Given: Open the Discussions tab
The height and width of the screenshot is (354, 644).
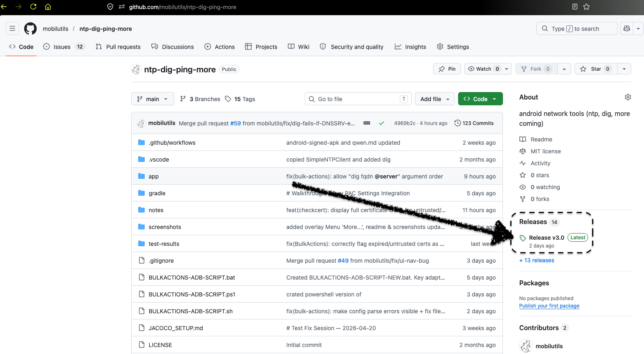Looking at the screenshot, I should pos(173,47).
